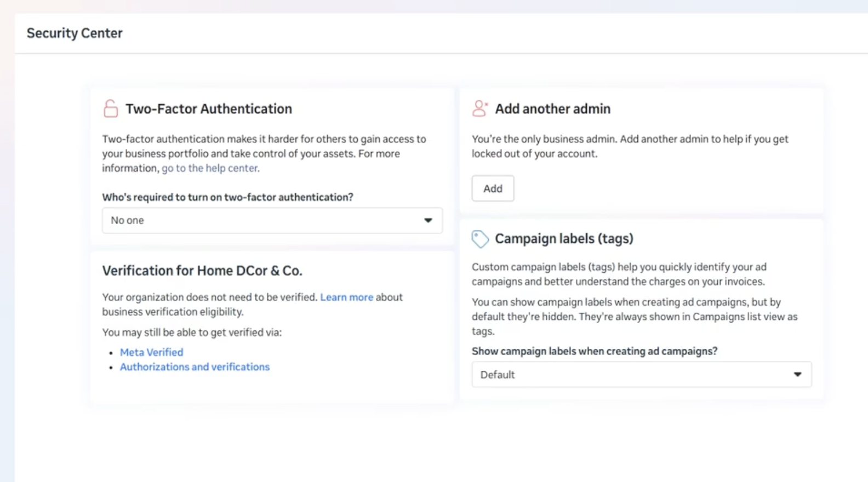Open the 'Default' campaign labels dropdown
This screenshot has width=868, height=482.
click(x=641, y=375)
